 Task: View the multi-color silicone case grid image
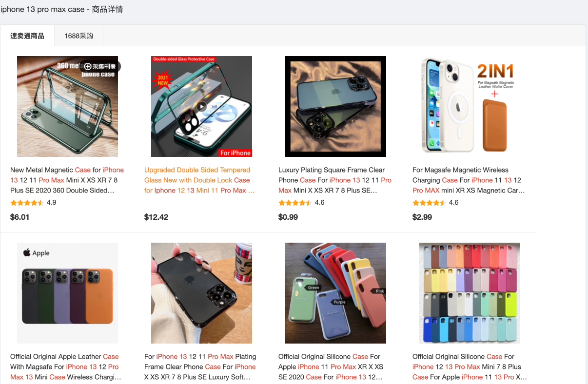click(x=470, y=293)
